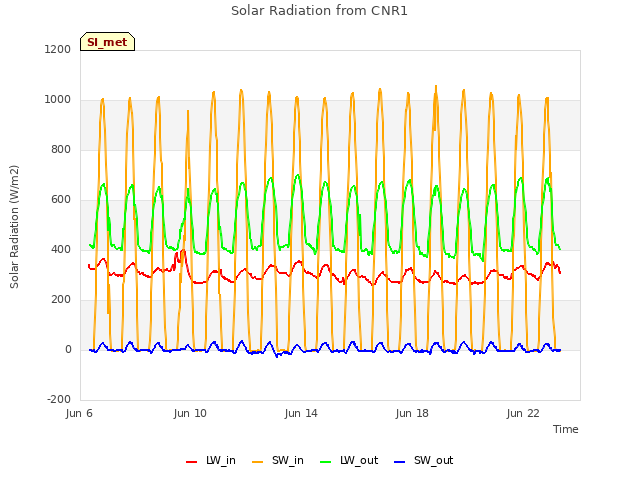640x480 pixels.
Task: Click the Solar Radiation (W/m2) axis label
Action: coord(14,227)
